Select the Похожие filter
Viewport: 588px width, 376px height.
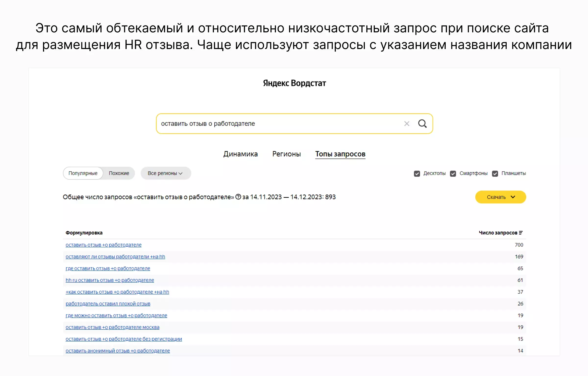[119, 173]
